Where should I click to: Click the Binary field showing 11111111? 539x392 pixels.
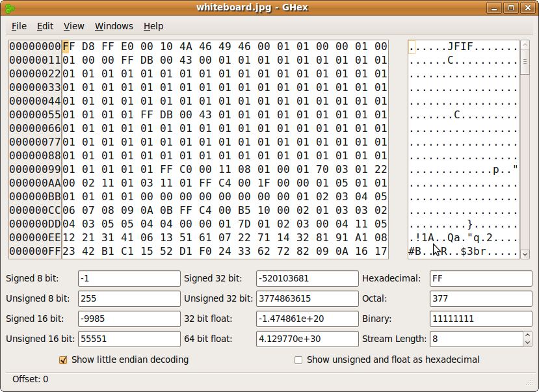click(x=480, y=319)
